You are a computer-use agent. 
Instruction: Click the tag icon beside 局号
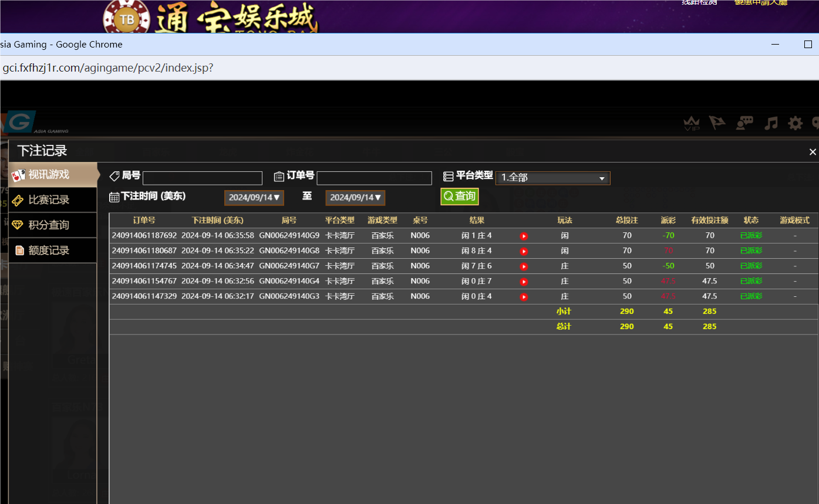[113, 175]
